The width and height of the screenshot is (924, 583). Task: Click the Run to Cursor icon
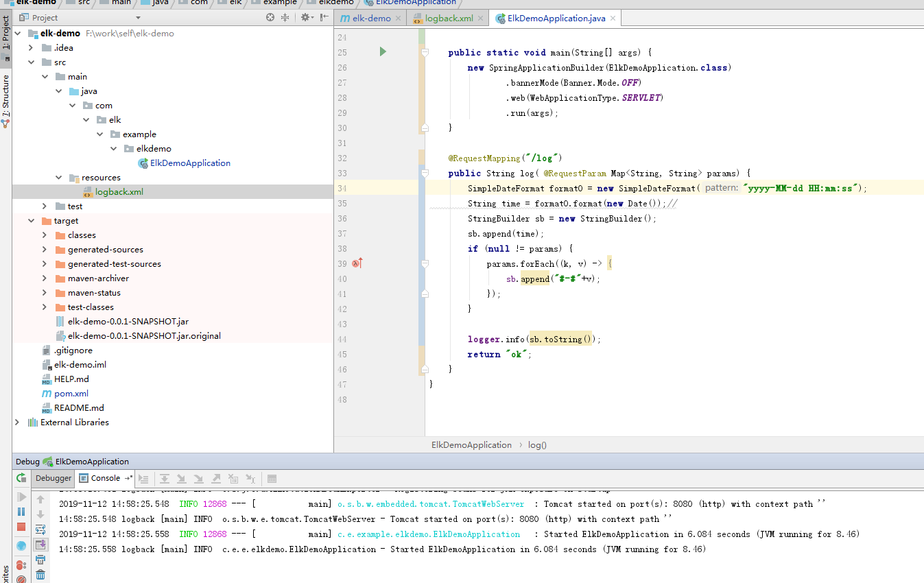(x=251, y=479)
